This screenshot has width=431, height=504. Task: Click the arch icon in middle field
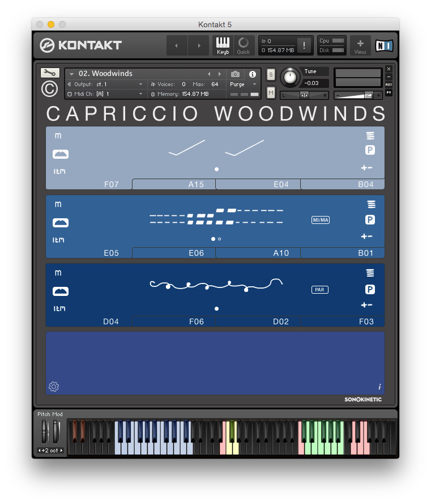61,223
